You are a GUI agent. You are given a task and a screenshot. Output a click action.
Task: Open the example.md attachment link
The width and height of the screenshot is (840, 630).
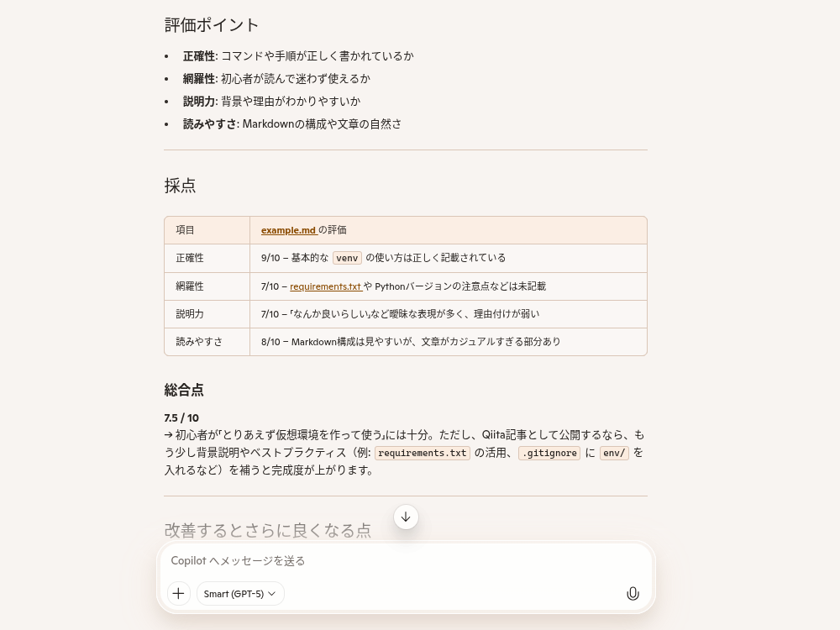288,229
